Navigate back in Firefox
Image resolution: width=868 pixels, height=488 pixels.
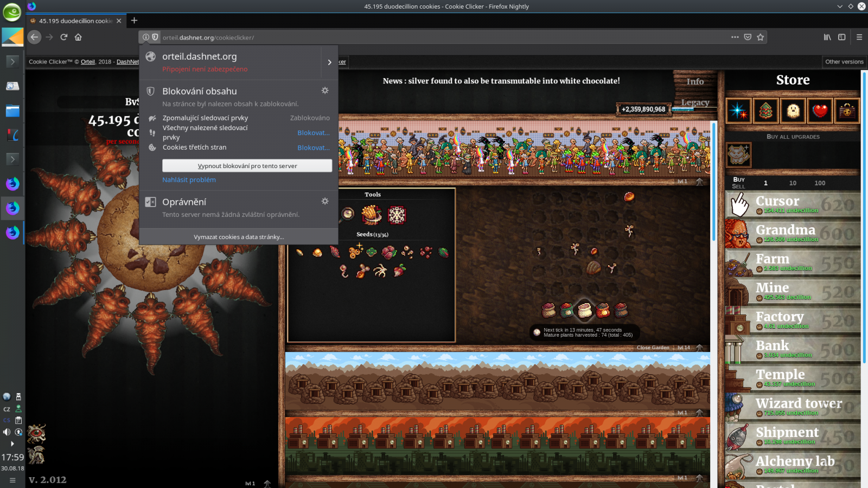(34, 37)
